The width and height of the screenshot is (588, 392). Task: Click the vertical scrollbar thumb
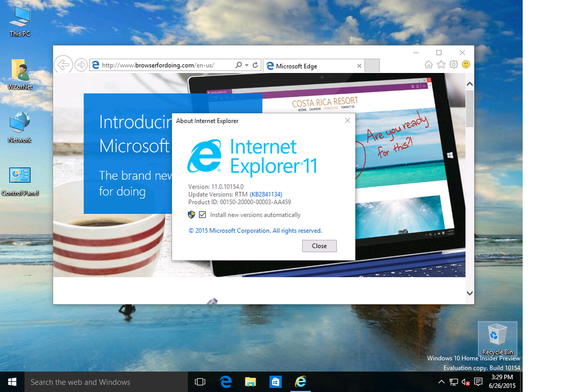point(470,109)
